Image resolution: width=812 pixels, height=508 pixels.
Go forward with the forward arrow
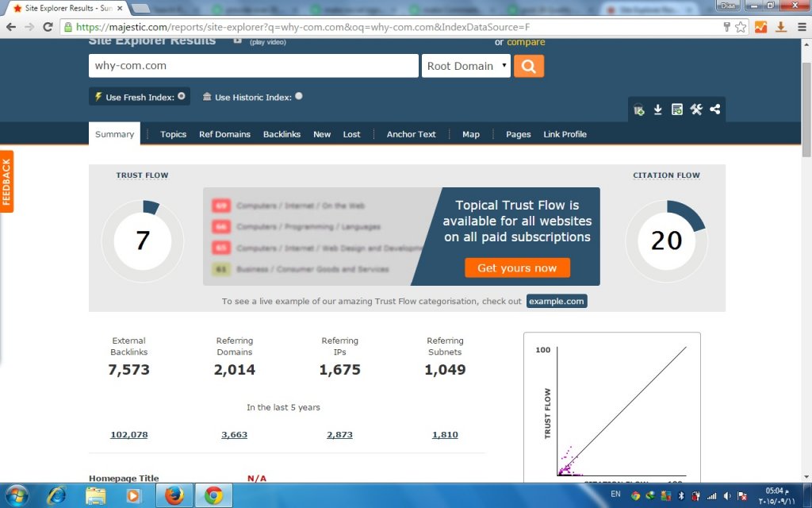[29, 27]
